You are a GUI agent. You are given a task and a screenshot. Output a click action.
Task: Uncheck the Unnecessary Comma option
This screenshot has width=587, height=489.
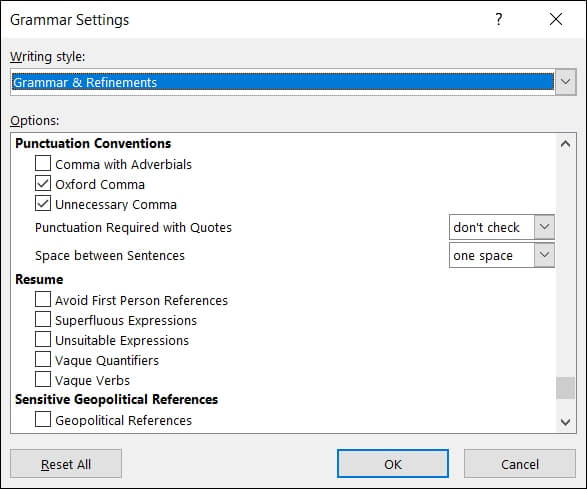[43, 204]
